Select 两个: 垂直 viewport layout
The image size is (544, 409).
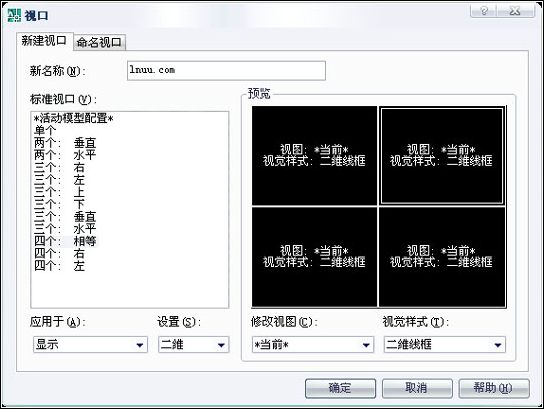pos(65,143)
